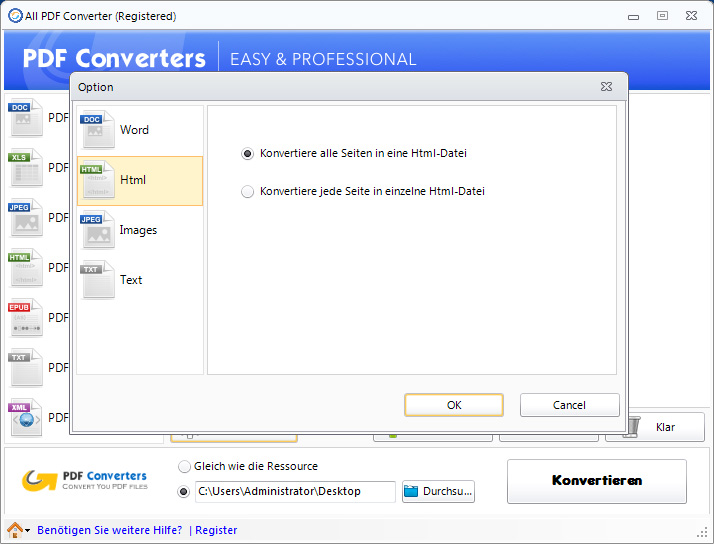Click PDF to JPEG icon in main window
This screenshot has width=714, height=544.
pos(26,218)
